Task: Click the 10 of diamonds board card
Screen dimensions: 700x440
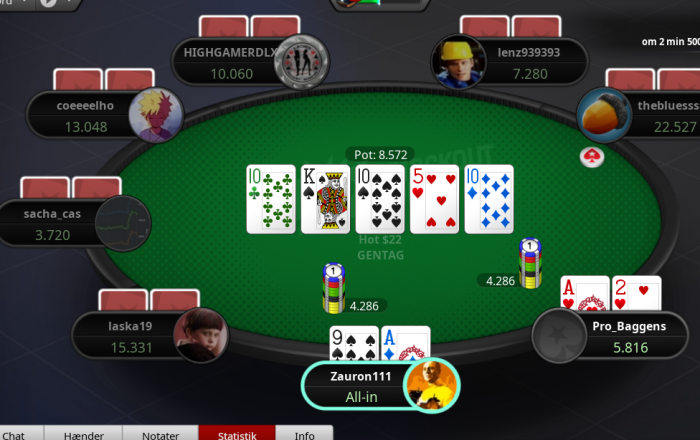Action: pos(489,199)
